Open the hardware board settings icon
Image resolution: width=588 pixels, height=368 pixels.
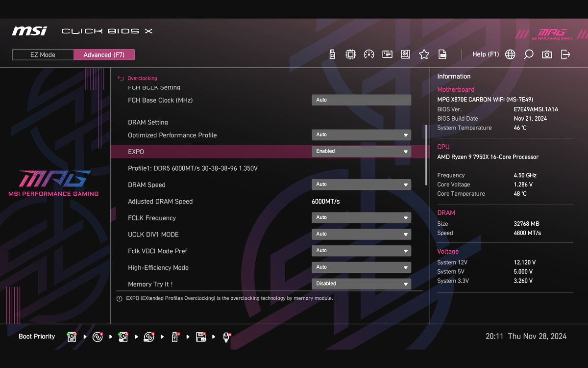tap(406, 54)
